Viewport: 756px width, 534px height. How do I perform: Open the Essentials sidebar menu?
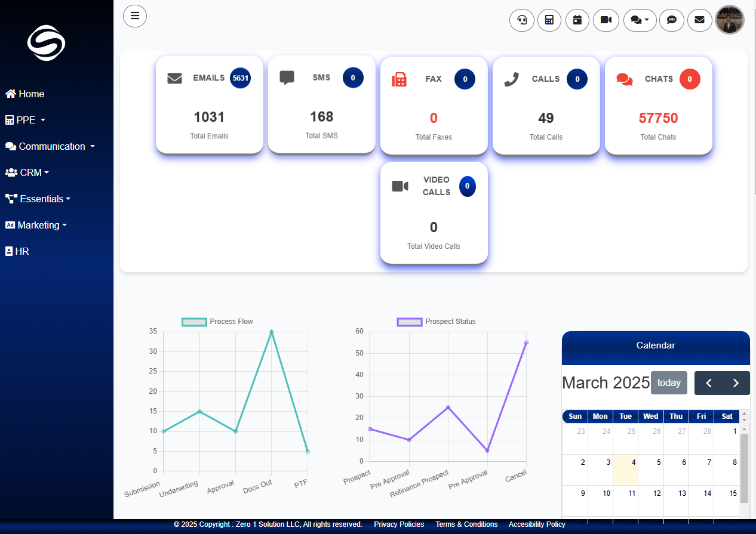(x=38, y=199)
